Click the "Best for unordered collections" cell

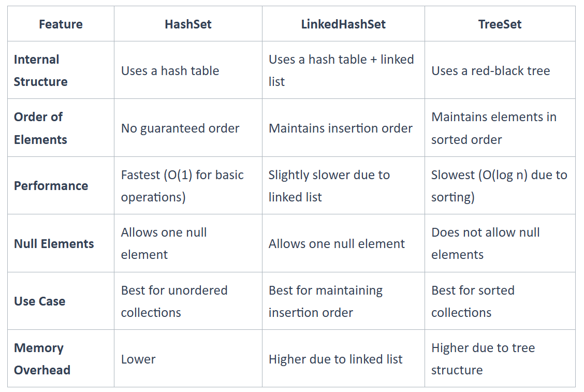174,301
